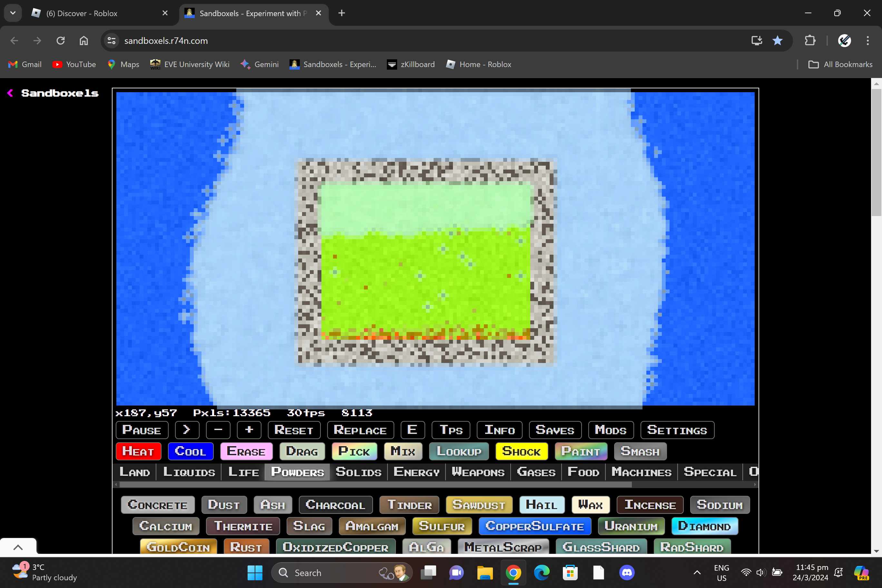Screen dimensions: 882x588
Task: Choose the Diamond element
Action: pyautogui.click(x=705, y=526)
